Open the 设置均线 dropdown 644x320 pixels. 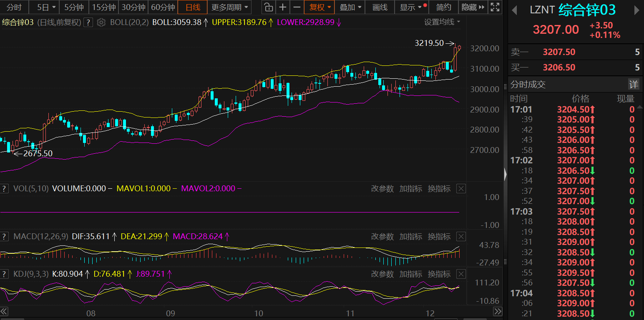(x=442, y=22)
